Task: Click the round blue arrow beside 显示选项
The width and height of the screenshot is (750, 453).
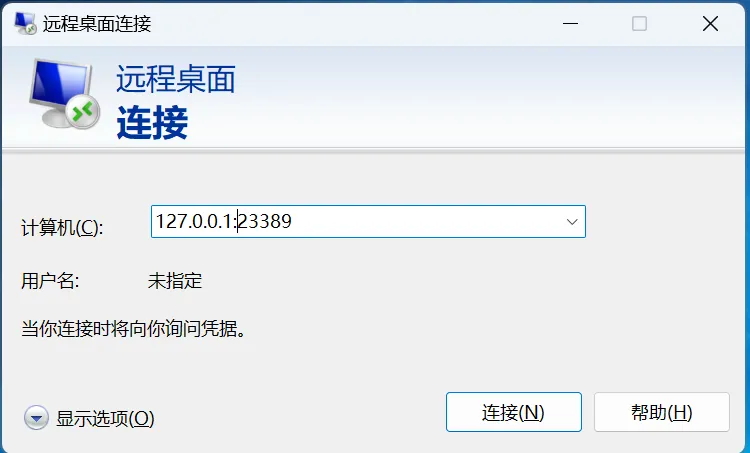Action: tap(36, 418)
